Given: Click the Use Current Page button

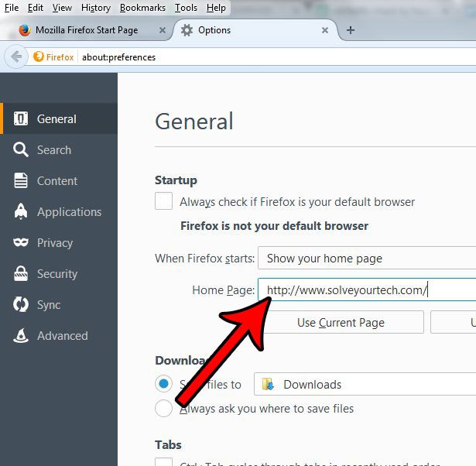Looking at the screenshot, I should click(x=341, y=322).
